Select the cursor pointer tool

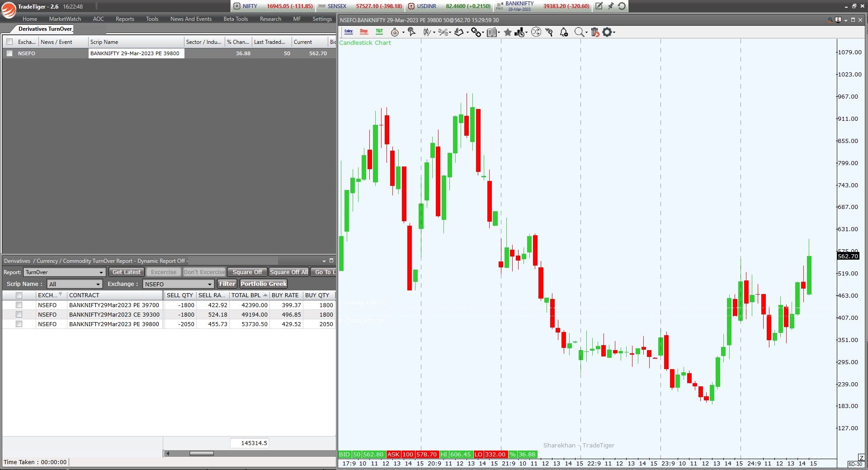point(411,32)
